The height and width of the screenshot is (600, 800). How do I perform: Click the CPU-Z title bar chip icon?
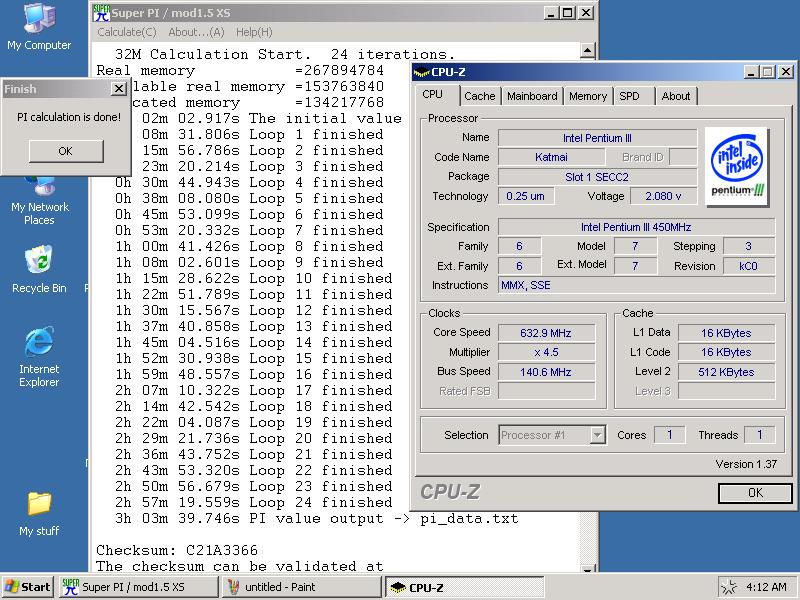click(421, 72)
